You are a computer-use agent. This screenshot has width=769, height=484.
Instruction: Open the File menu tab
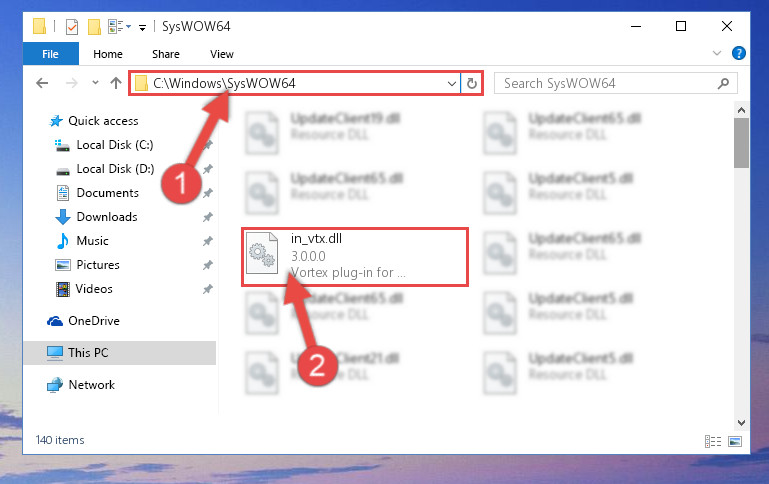coord(51,54)
